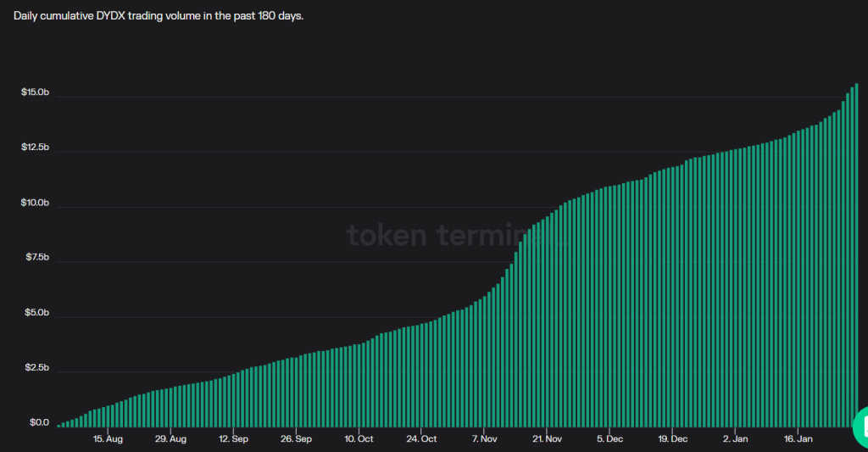The image size is (868, 452).
Task: Select the 7. Nov date label
Action: click(x=484, y=438)
